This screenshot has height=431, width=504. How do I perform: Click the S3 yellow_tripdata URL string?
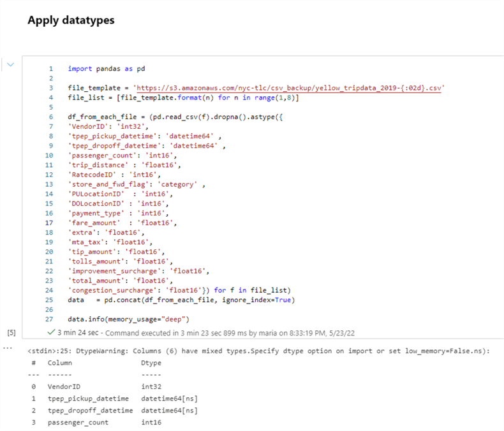(x=289, y=88)
